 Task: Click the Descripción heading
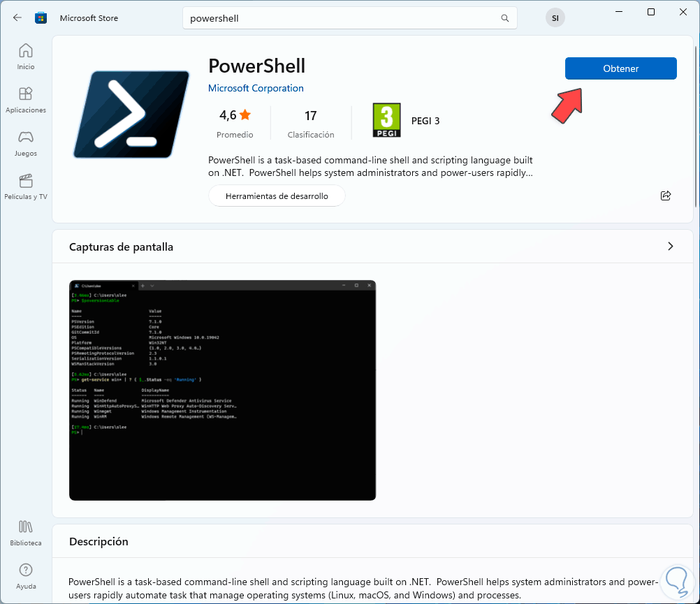99,541
